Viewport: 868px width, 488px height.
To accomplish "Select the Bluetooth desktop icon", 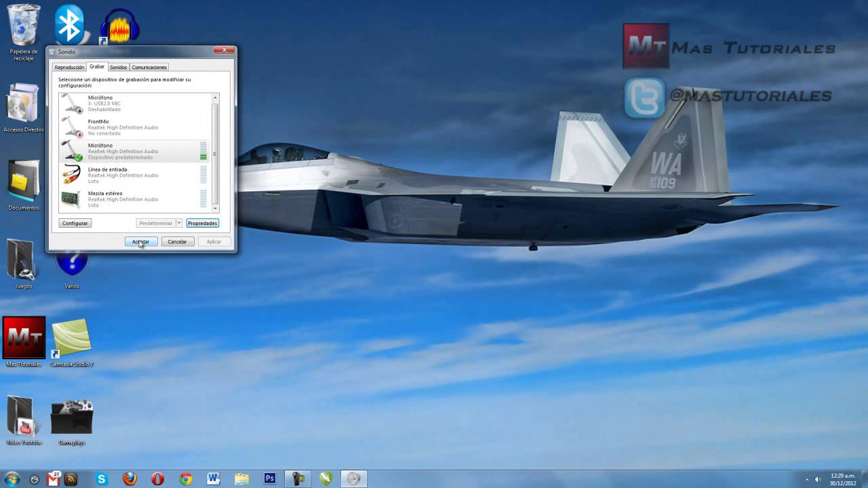I will (x=68, y=24).
